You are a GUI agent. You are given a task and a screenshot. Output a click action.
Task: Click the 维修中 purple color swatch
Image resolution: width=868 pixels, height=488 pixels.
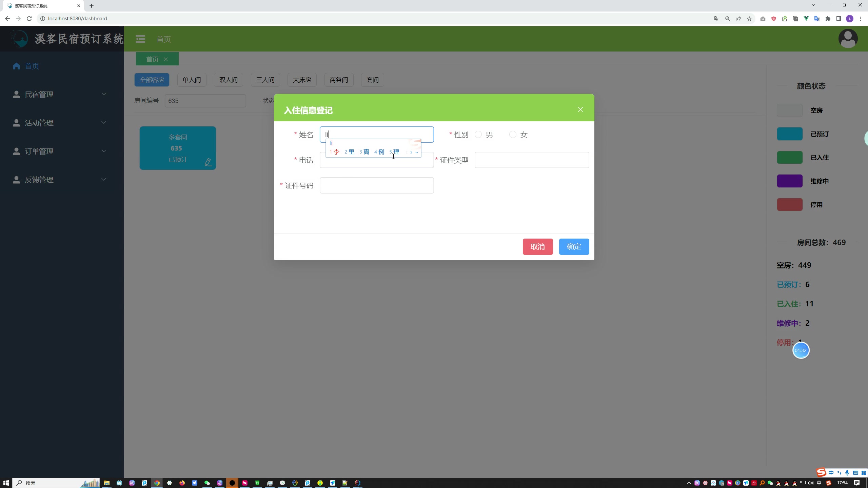coord(790,181)
